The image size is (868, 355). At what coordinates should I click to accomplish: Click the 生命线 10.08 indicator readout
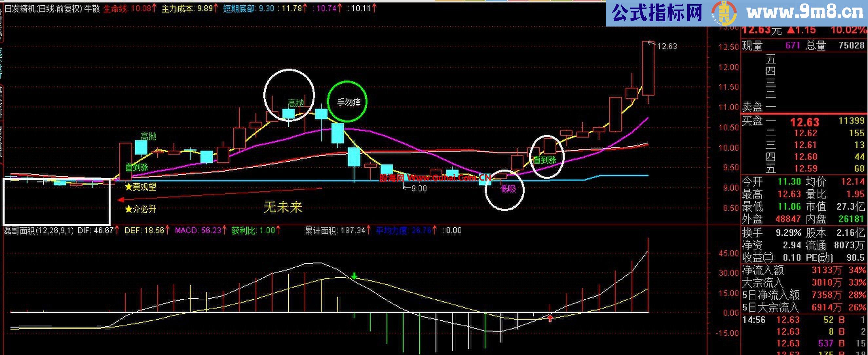(129, 9)
